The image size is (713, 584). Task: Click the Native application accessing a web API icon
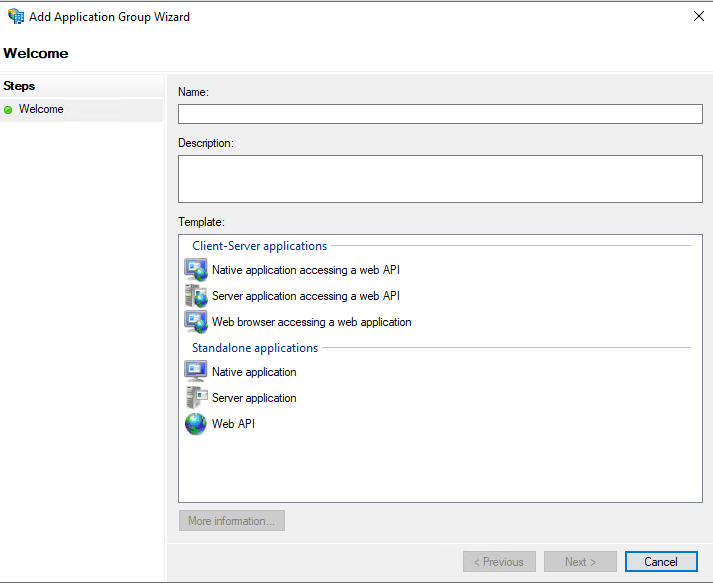[196, 270]
